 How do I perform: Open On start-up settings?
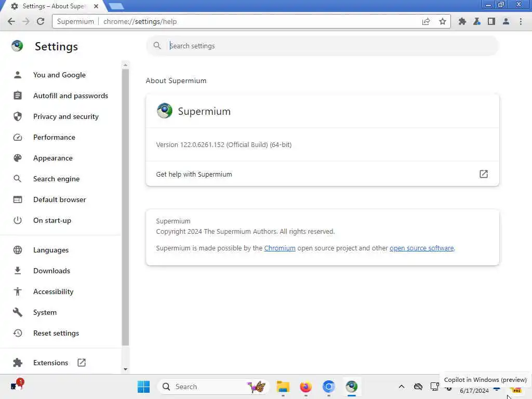point(52,220)
